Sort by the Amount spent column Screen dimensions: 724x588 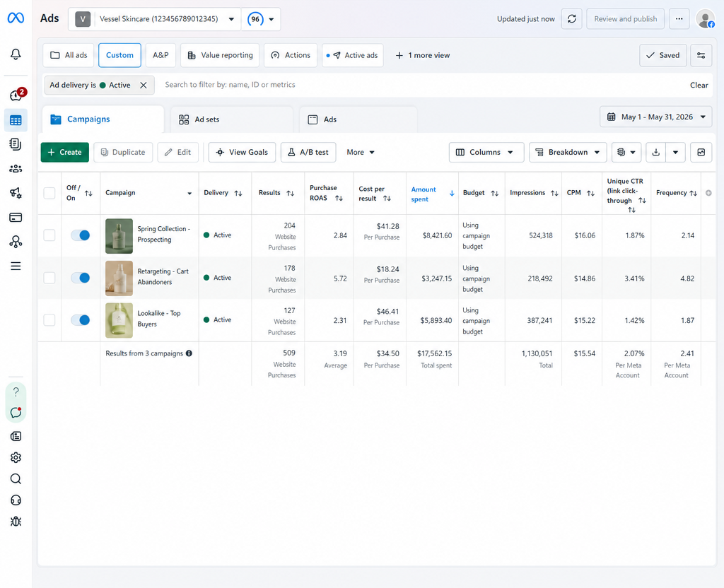(x=432, y=194)
